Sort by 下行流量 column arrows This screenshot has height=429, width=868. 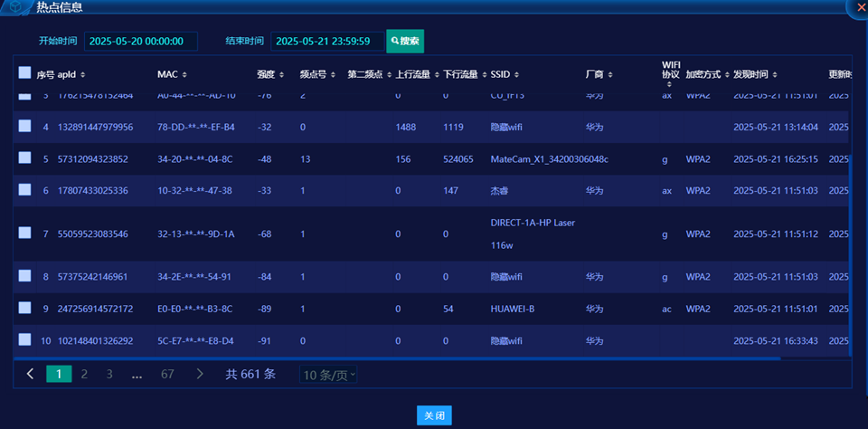(483, 75)
